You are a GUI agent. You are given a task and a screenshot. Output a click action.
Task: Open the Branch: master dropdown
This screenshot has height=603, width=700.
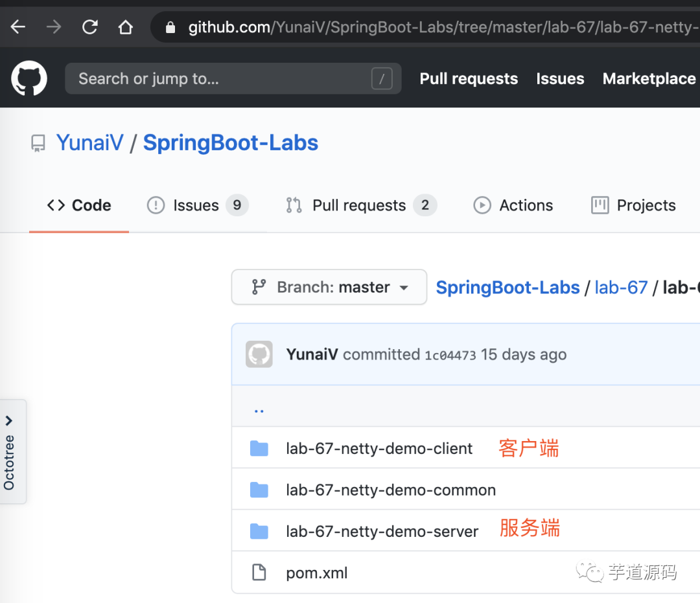[x=329, y=287]
